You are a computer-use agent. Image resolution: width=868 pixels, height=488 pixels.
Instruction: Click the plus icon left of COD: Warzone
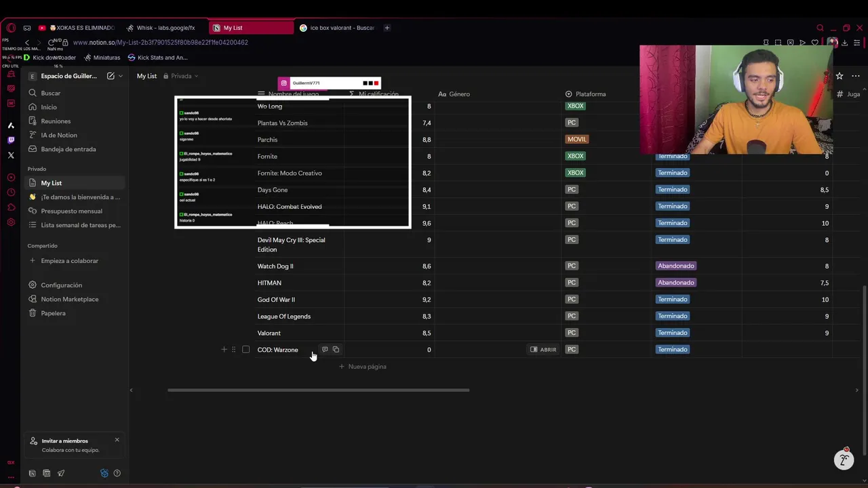coord(224,350)
